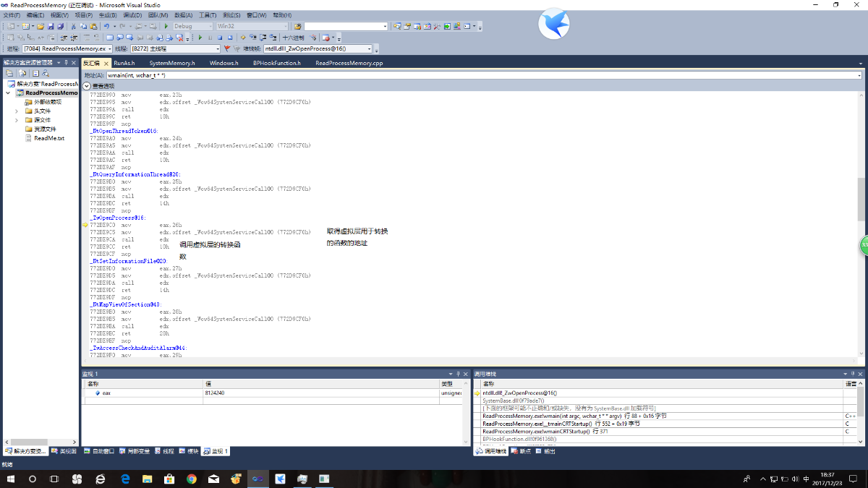The width and height of the screenshot is (868, 488).
Task: Click the find-in-files icon beside search box
Action: tap(297, 26)
